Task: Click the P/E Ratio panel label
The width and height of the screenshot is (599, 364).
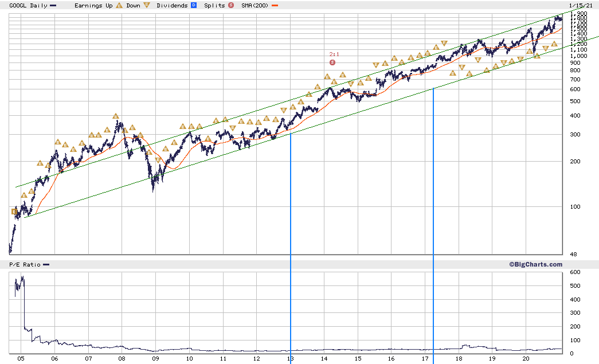Action: (x=25, y=265)
